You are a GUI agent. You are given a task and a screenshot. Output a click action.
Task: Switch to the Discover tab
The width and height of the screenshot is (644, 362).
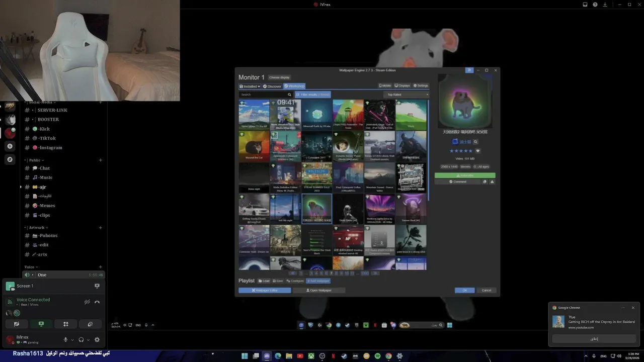272,86
